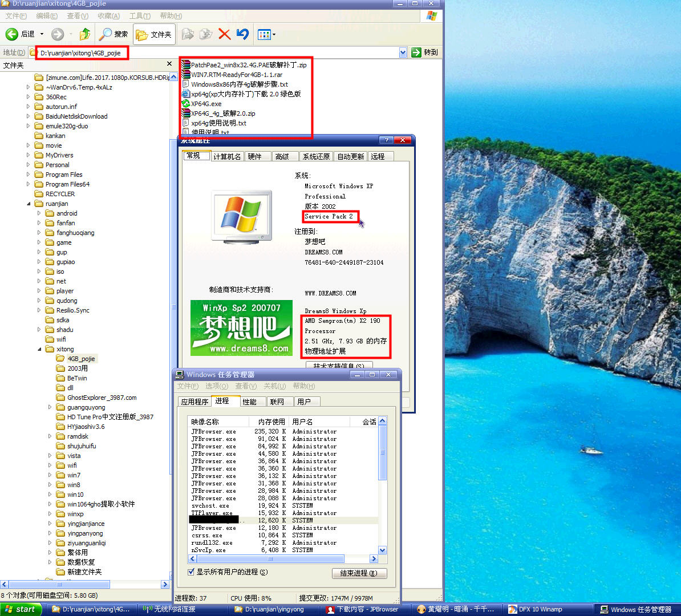Expand the Program Files folder node
Viewport: 681px width, 616px height.
pos(28,175)
